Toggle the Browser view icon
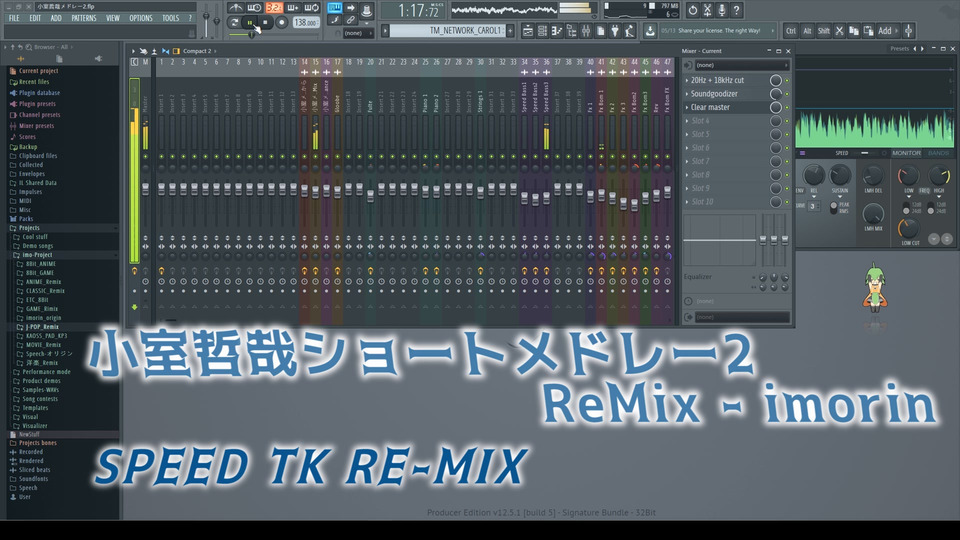This screenshot has height=540, width=960. click(x=572, y=31)
